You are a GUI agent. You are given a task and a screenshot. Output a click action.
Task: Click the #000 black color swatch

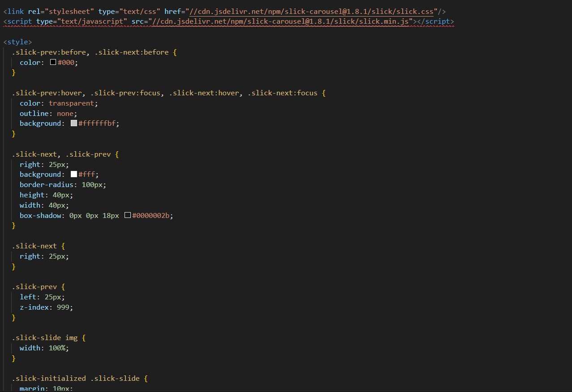pyautogui.click(x=53, y=63)
